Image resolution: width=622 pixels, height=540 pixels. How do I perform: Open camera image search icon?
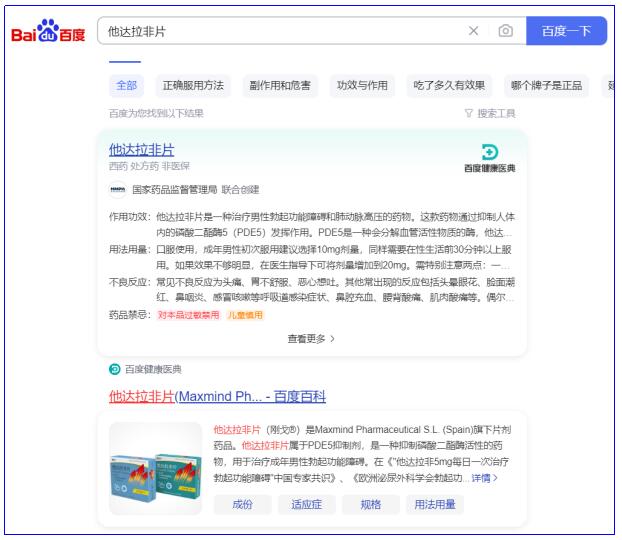tap(505, 31)
